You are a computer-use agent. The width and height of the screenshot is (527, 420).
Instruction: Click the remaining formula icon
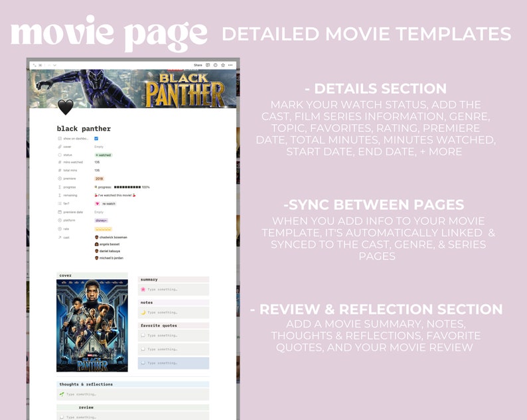(60, 195)
